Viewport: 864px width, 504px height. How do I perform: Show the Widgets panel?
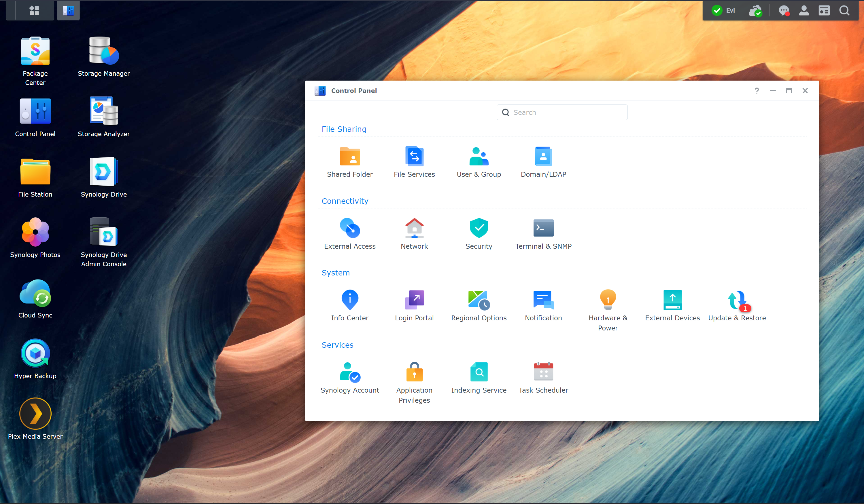824,11
